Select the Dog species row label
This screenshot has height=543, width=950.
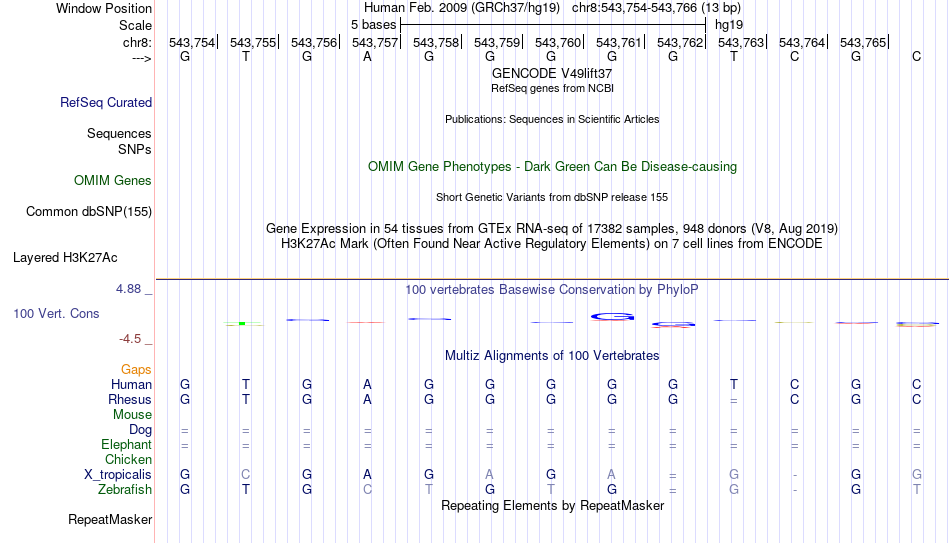tap(141, 430)
